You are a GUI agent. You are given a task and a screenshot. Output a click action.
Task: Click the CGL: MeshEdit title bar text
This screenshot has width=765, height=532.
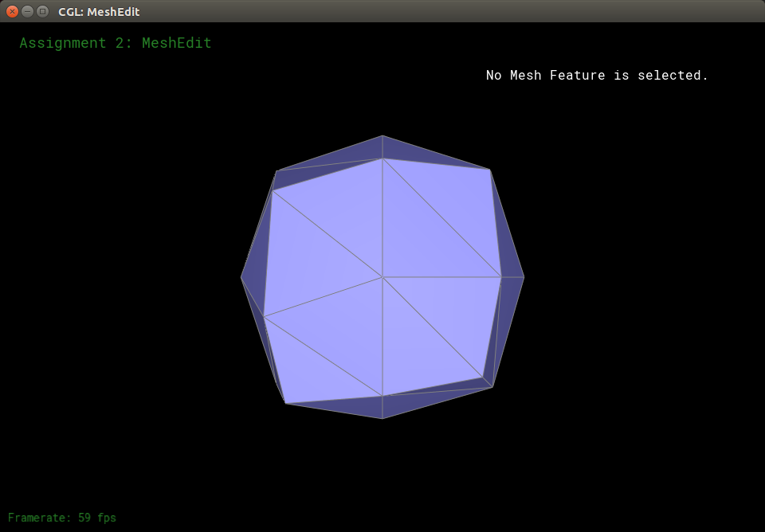99,12
